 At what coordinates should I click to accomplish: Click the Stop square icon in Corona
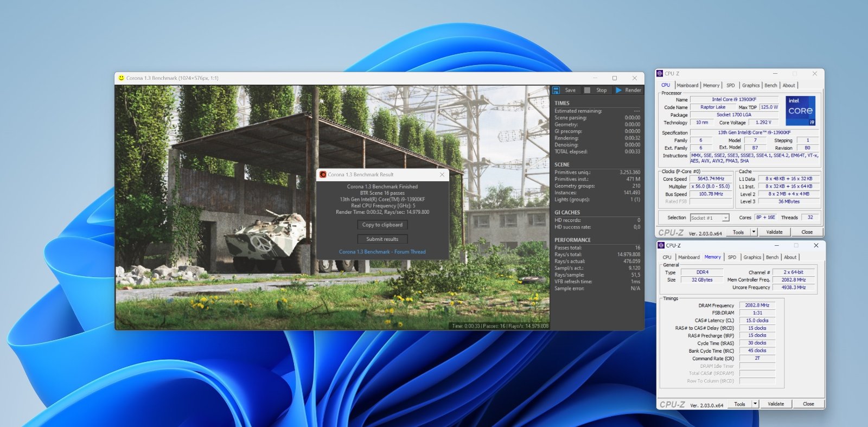click(587, 90)
